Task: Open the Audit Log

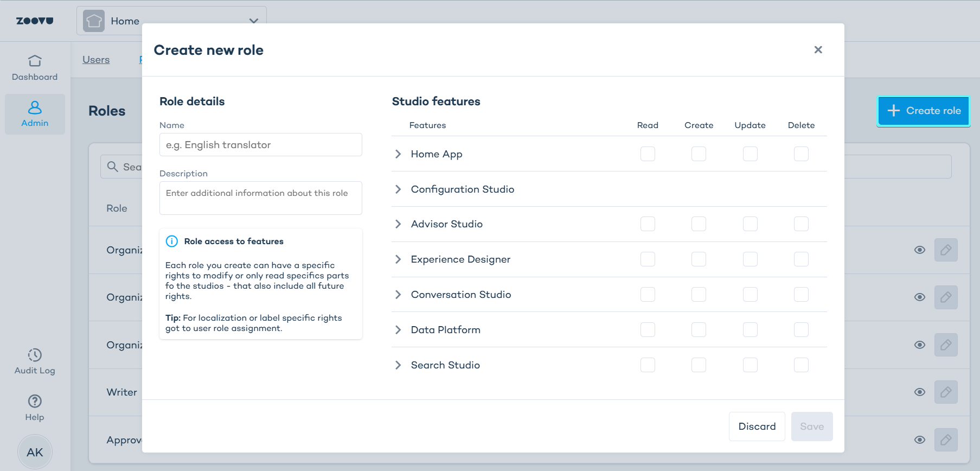Action: coord(35,361)
